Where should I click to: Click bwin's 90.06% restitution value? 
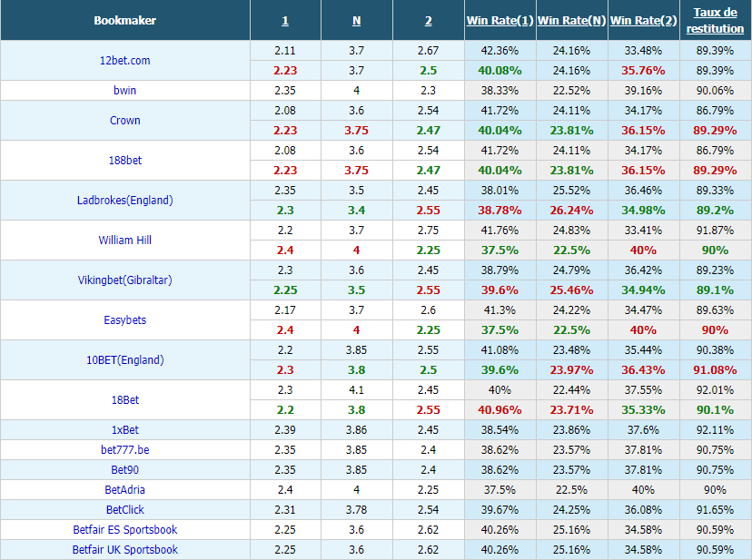pyautogui.click(x=715, y=90)
